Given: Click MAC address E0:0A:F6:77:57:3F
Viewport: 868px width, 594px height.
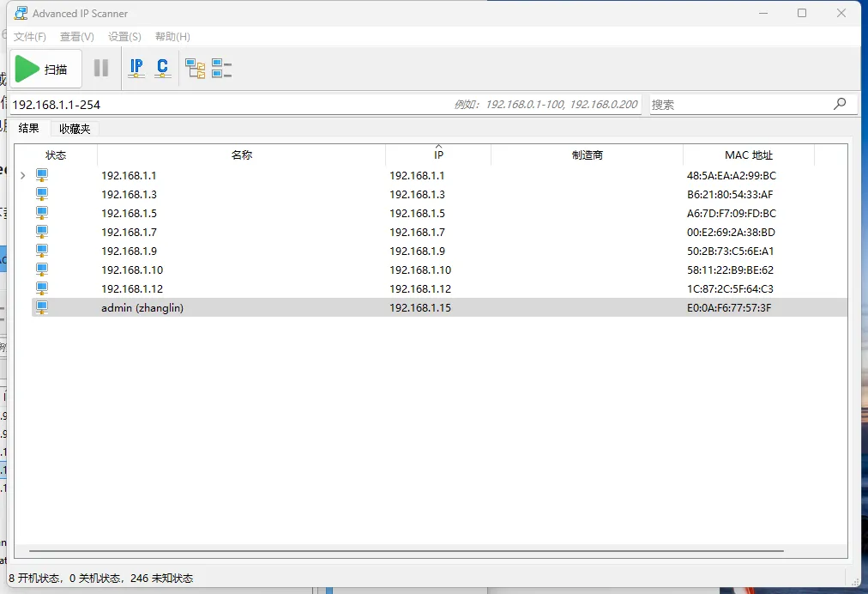Looking at the screenshot, I should tap(729, 307).
